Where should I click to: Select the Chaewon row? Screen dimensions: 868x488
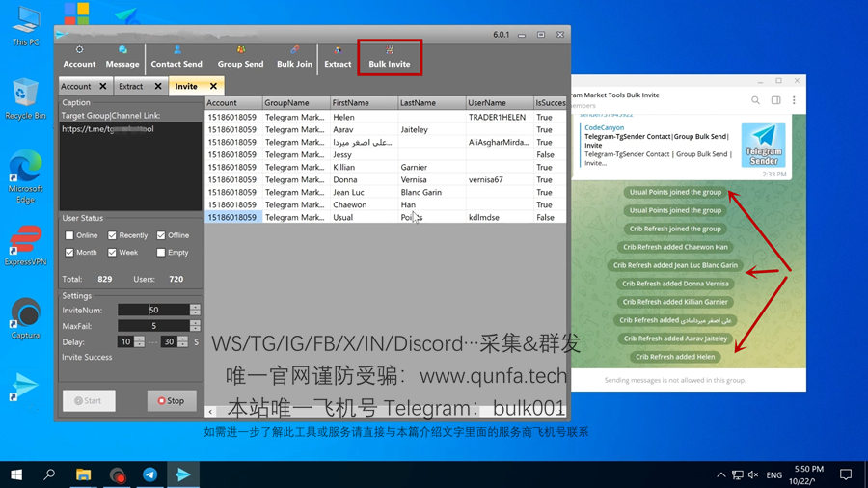point(386,204)
